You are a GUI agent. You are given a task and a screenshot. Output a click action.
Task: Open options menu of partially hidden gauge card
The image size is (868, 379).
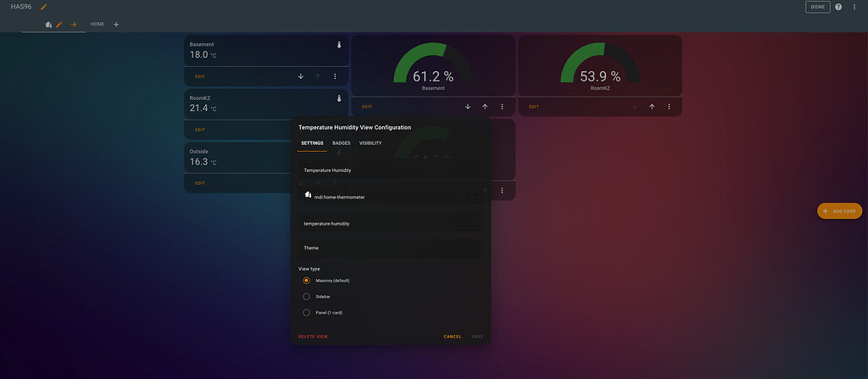[x=502, y=191]
